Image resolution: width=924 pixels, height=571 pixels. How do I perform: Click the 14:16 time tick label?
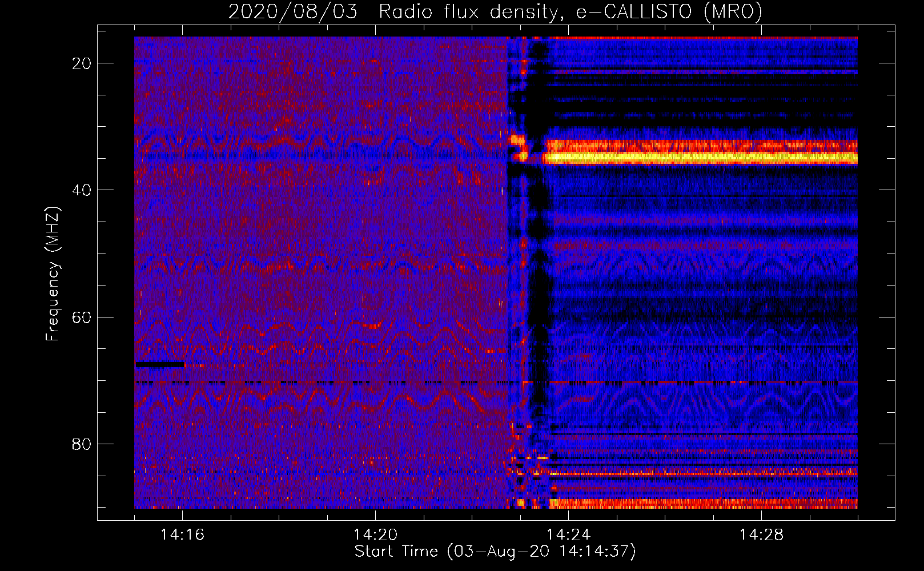pos(182,534)
